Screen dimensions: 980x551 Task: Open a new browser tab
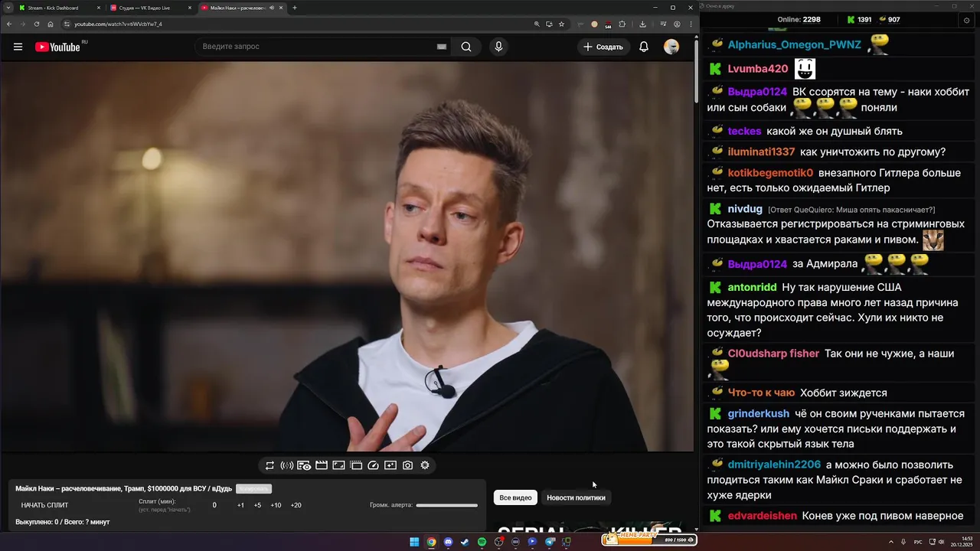(x=295, y=8)
